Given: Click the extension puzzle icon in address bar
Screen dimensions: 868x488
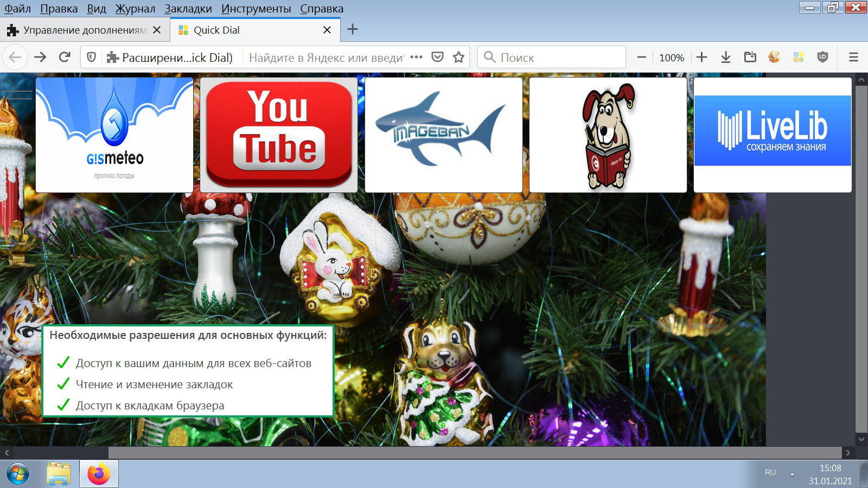Looking at the screenshot, I should pos(112,57).
